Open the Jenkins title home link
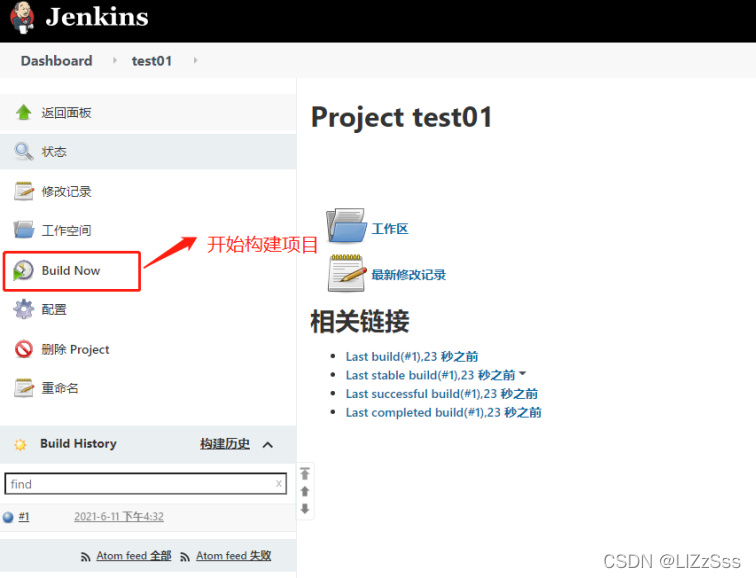 [x=96, y=17]
